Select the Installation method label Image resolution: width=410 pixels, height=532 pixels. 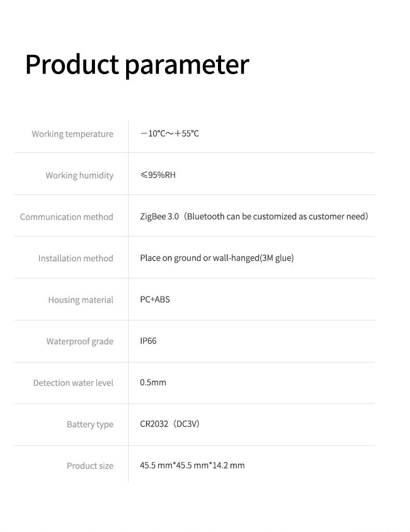(76, 258)
